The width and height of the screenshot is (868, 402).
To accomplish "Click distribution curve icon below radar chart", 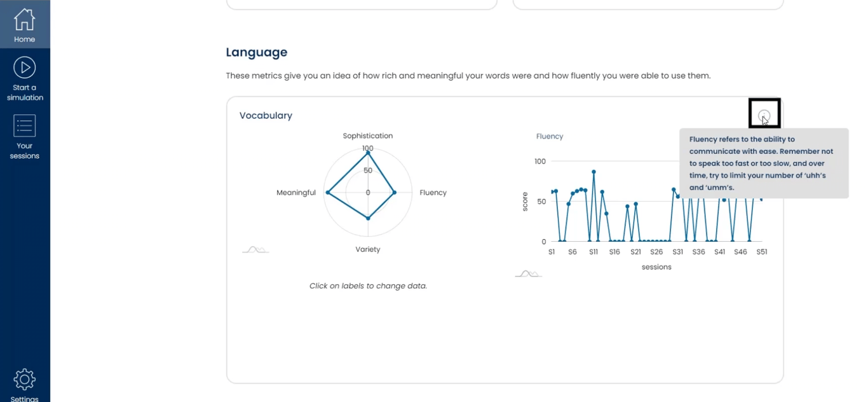I will click(x=255, y=250).
